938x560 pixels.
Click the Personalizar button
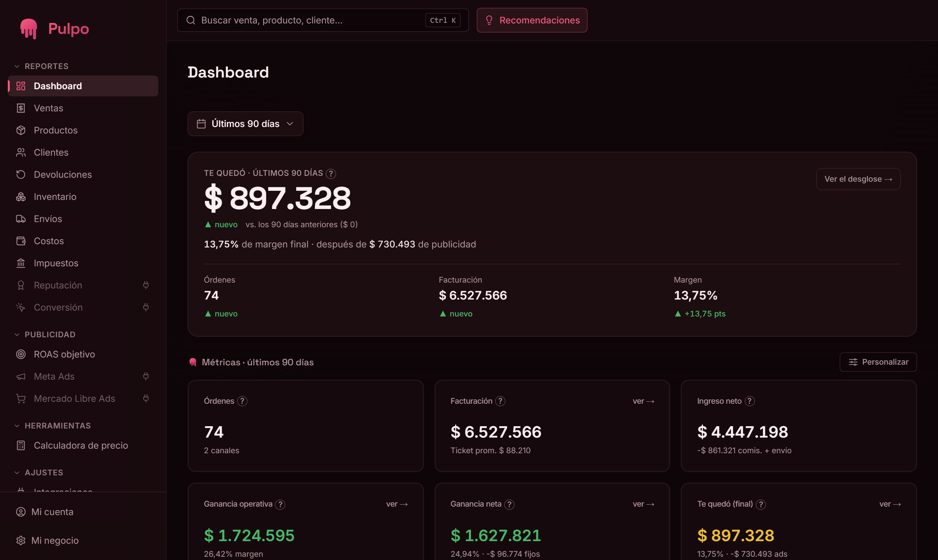point(878,362)
